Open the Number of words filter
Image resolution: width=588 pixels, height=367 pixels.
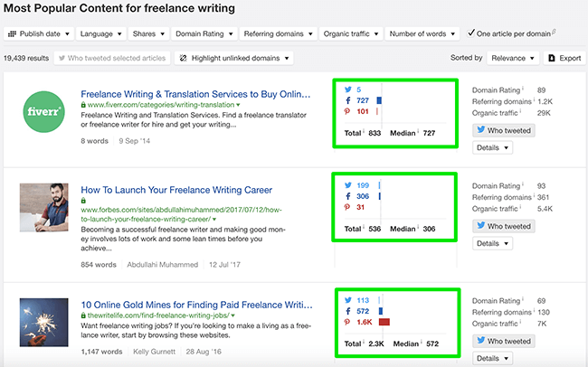[x=422, y=34]
